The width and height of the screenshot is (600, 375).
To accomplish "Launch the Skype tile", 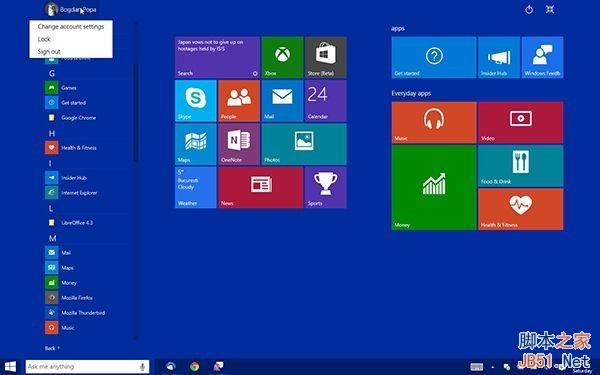I will pyautogui.click(x=196, y=101).
